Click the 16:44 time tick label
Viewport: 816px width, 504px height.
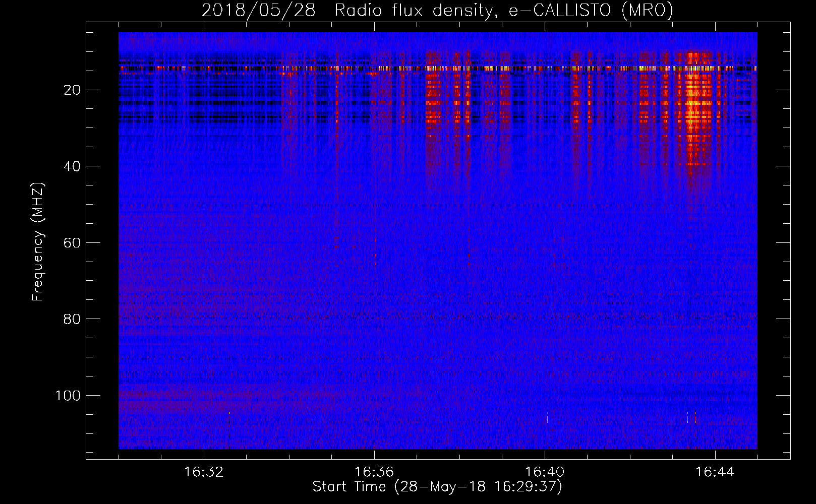coord(715,472)
